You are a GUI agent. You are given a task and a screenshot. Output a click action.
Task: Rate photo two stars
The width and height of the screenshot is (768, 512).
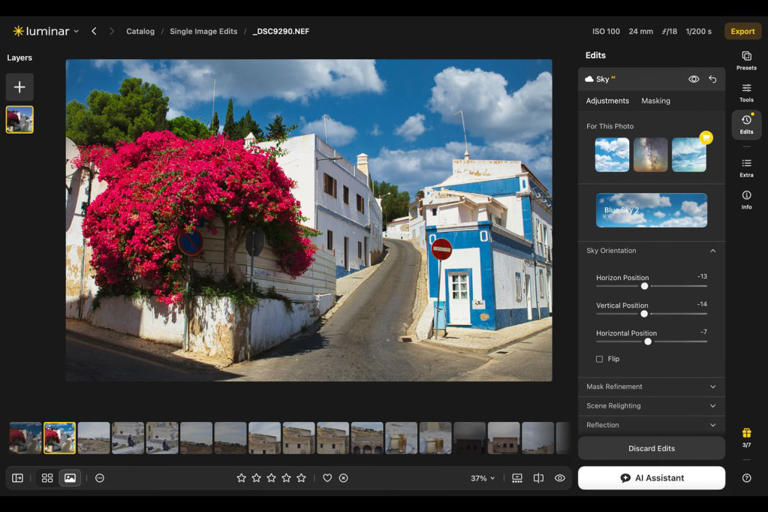click(x=257, y=478)
